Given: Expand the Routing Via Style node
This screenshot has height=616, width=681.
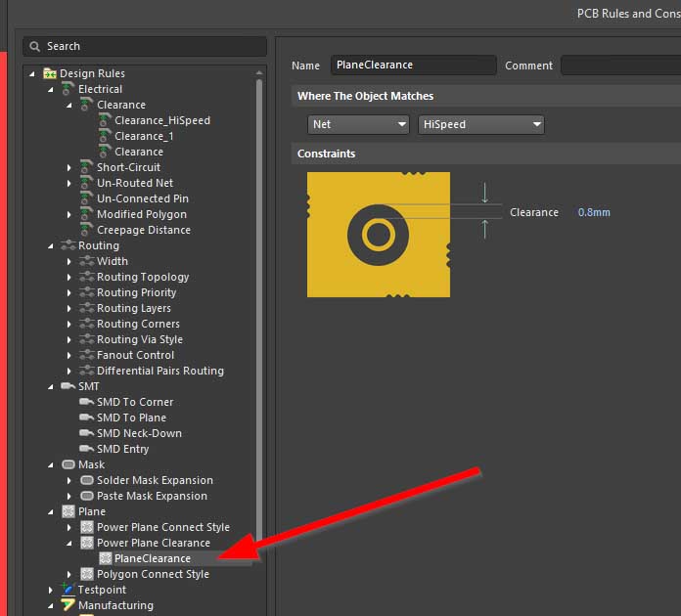Looking at the screenshot, I should click(69, 339).
